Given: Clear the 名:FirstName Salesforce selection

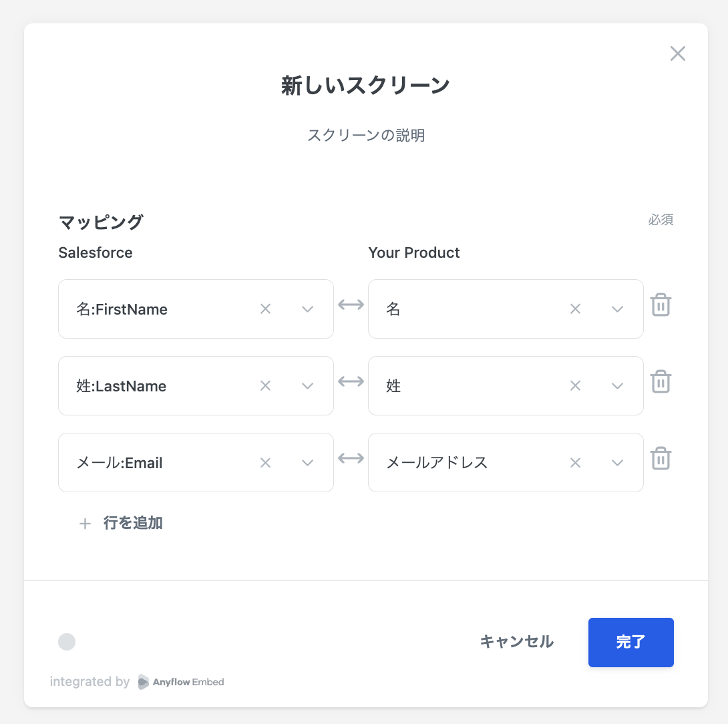Looking at the screenshot, I should click(265, 309).
